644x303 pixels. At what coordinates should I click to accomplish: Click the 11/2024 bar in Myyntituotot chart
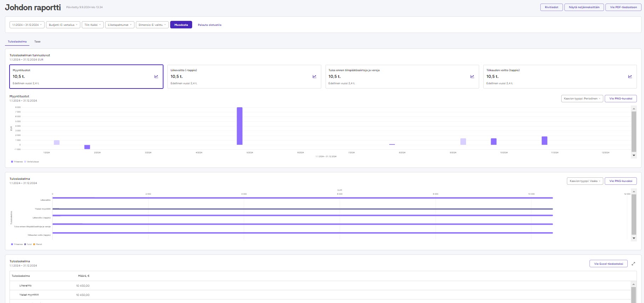[545, 141]
